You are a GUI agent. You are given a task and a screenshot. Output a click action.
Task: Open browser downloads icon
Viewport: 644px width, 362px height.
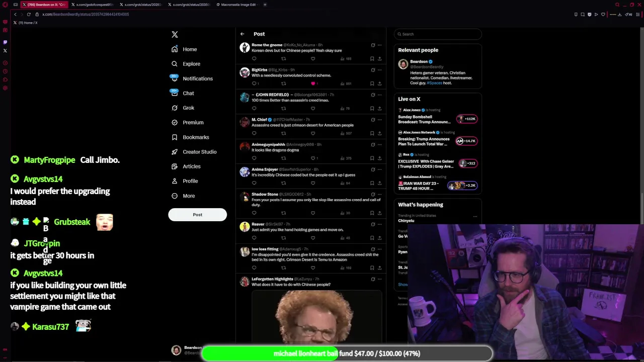(x=619, y=14)
